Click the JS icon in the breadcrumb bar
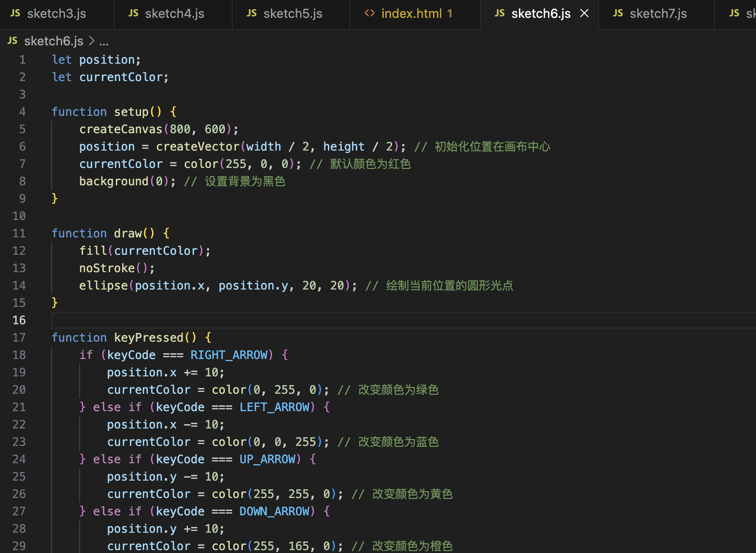This screenshot has width=756, height=553. click(x=12, y=41)
